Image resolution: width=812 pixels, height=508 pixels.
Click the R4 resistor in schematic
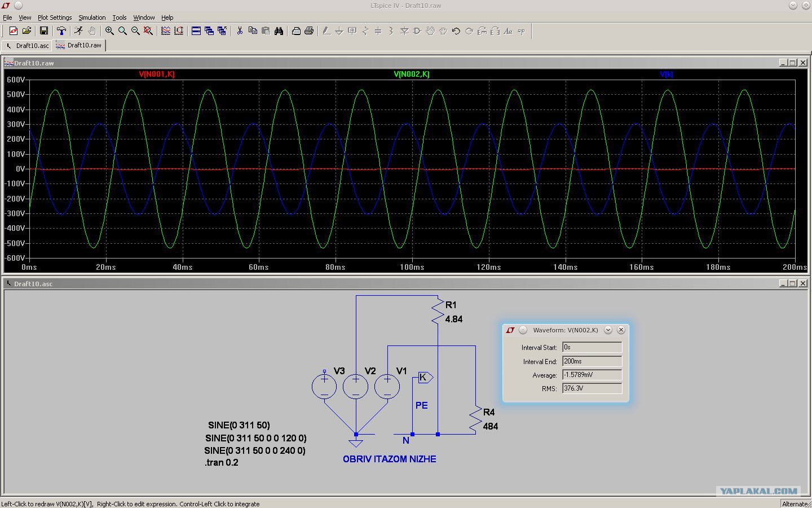point(475,419)
